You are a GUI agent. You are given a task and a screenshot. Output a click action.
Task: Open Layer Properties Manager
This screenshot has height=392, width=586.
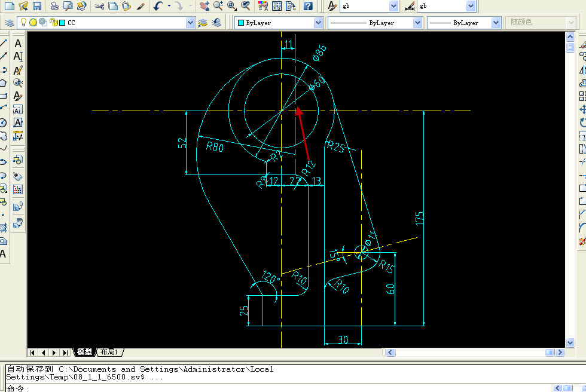(10, 23)
